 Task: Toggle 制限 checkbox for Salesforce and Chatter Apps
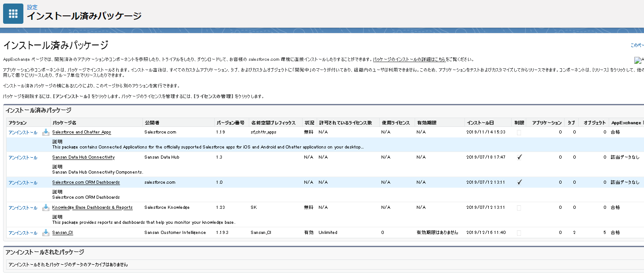519,132
